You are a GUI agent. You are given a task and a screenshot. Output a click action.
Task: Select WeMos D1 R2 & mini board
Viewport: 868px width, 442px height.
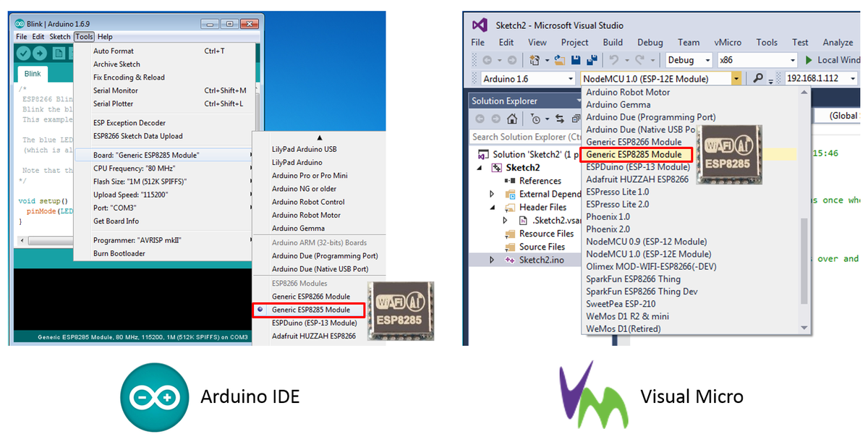click(x=628, y=316)
